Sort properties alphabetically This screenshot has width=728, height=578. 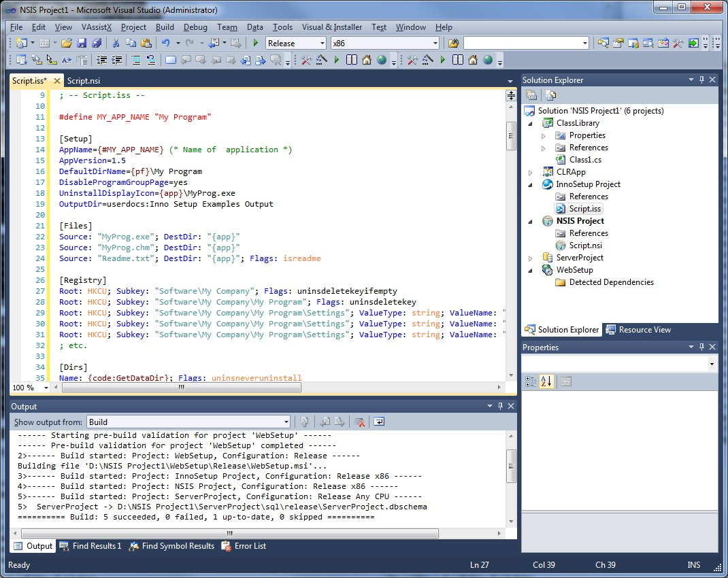[546, 381]
